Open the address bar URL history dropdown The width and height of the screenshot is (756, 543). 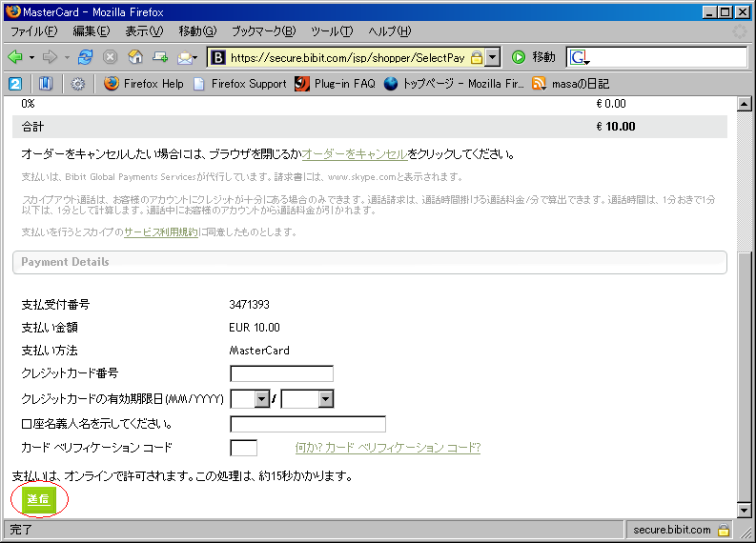(x=493, y=57)
